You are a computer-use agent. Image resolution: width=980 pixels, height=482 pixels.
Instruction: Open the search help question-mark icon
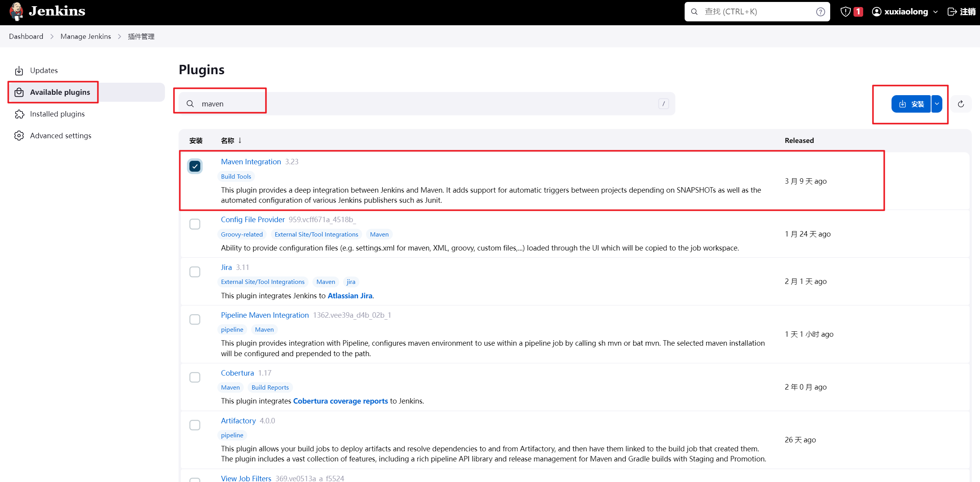click(820, 12)
